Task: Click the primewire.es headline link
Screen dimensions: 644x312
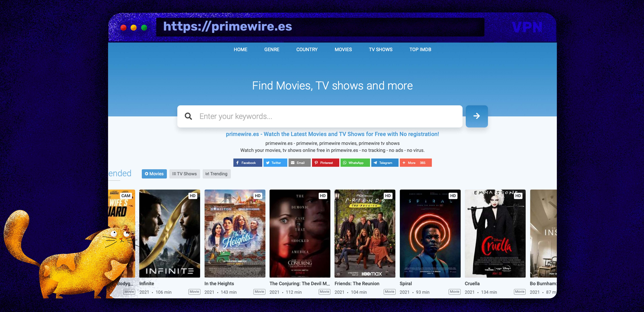Action: click(x=332, y=134)
